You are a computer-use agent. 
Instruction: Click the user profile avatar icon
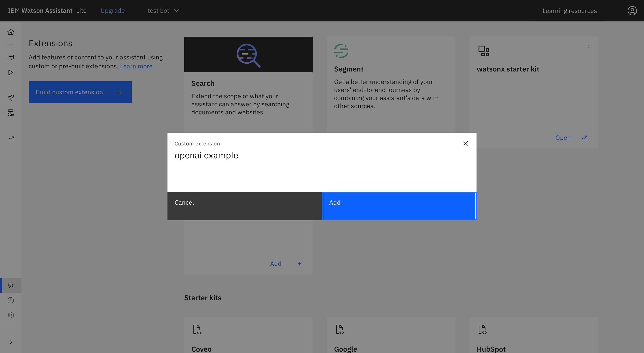[x=632, y=11]
